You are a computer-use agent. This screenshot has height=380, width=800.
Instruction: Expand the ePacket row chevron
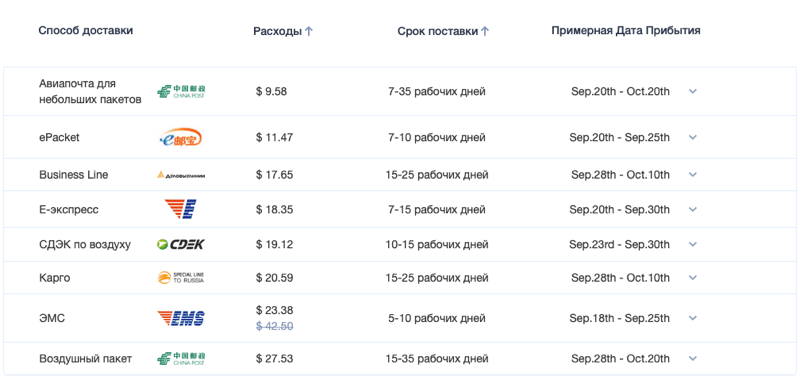tap(692, 137)
